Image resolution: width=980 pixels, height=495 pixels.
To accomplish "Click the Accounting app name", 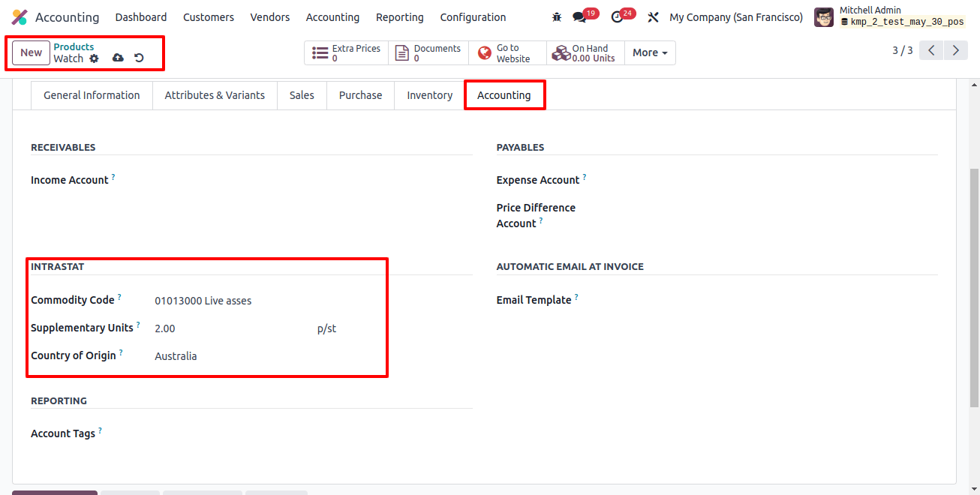I will click(67, 17).
